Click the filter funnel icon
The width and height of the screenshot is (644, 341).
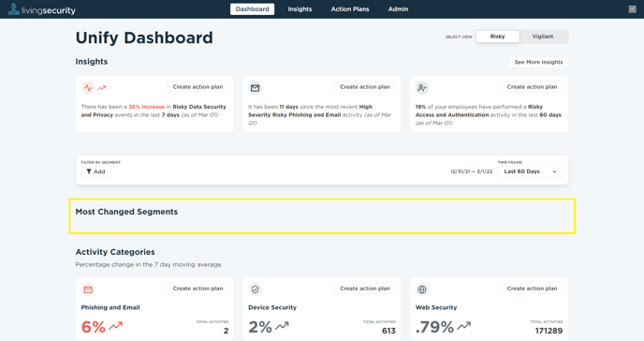point(89,171)
